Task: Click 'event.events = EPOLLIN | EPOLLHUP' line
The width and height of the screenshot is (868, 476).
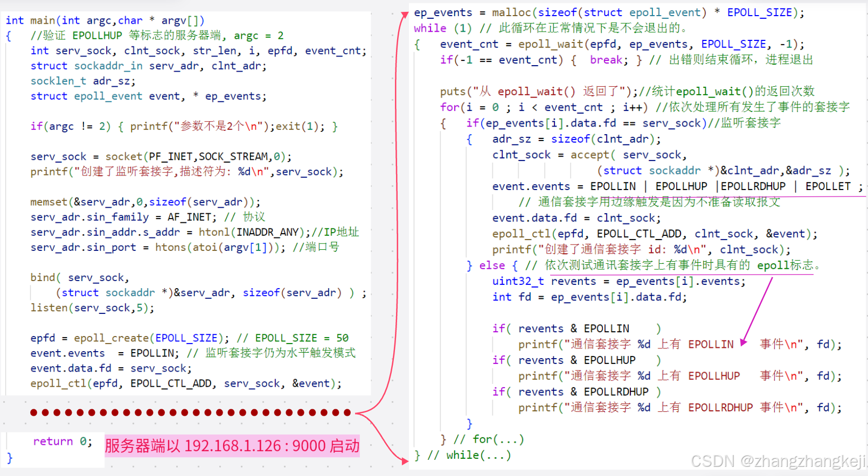Action: coord(677,186)
